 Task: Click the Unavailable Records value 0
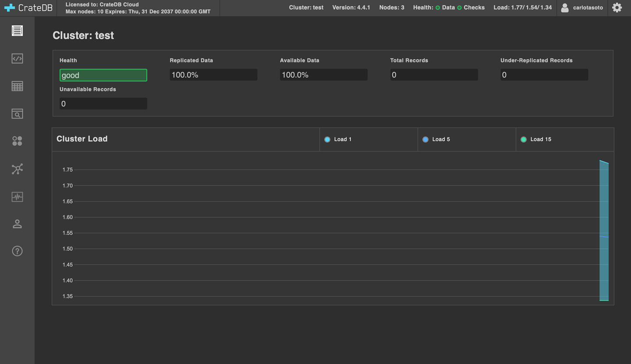[x=103, y=104]
